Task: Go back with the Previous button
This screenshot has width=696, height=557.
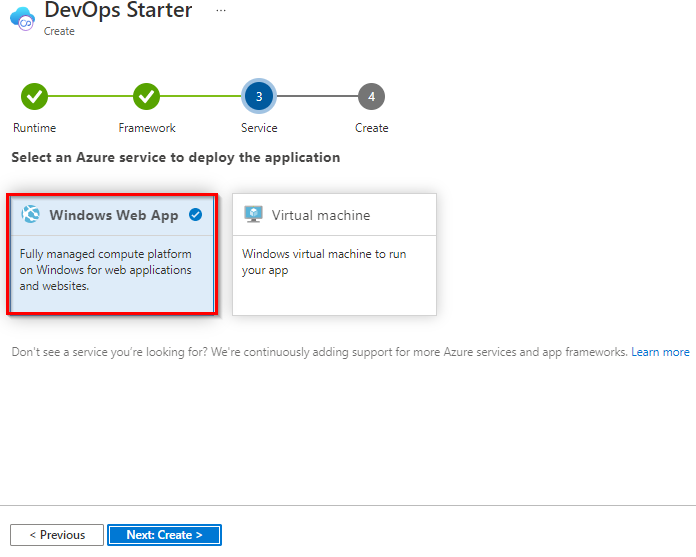Action: 57,535
